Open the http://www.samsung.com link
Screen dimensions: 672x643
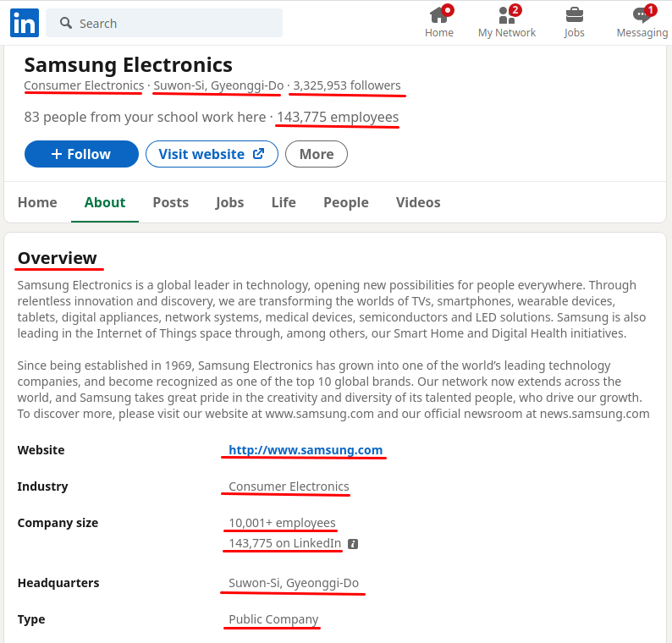click(306, 450)
